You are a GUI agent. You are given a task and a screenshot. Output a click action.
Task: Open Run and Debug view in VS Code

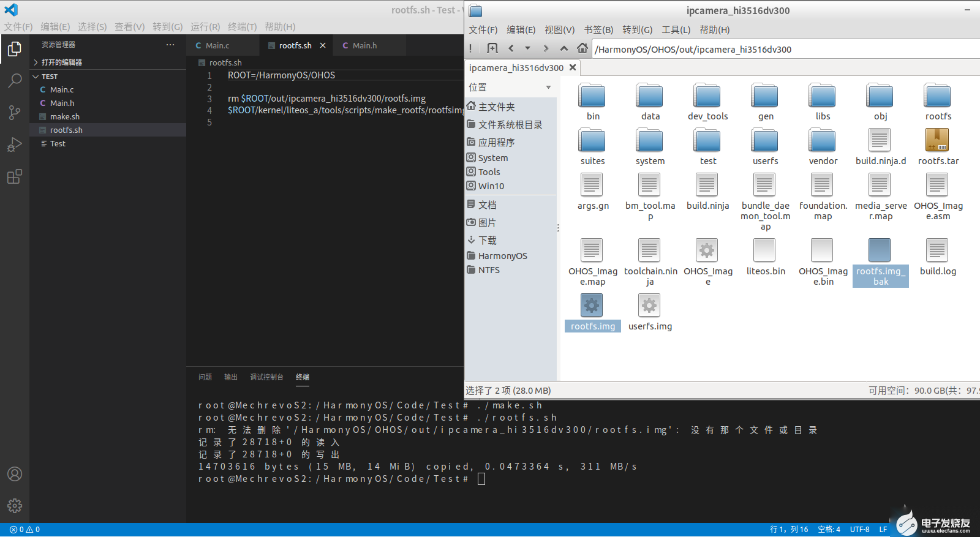tap(15, 145)
